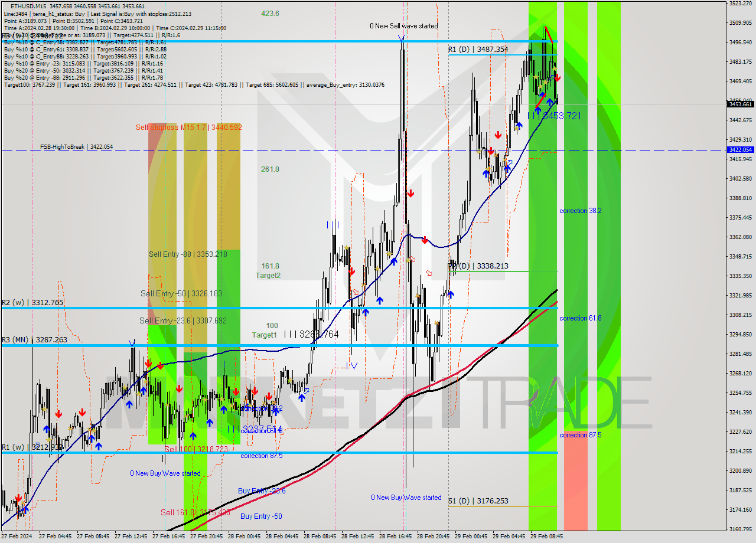Select 'Sell Entry -88 | 3353.218' label
756x543 pixels.
click(x=188, y=254)
